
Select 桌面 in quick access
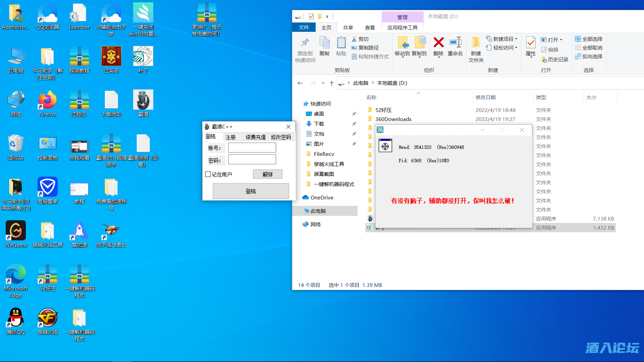point(319,114)
